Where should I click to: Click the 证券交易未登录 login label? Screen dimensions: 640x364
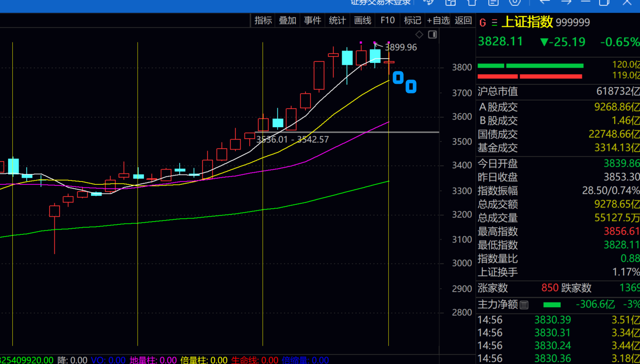click(x=380, y=2)
